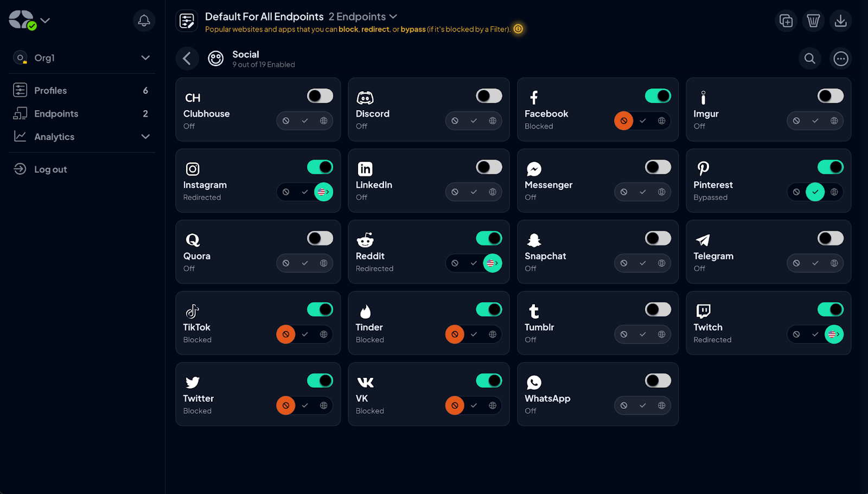This screenshot has width=868, height=494.
Task: Turn on the Messenger switch
Action: pyautogui.click(x=658, y=167)
